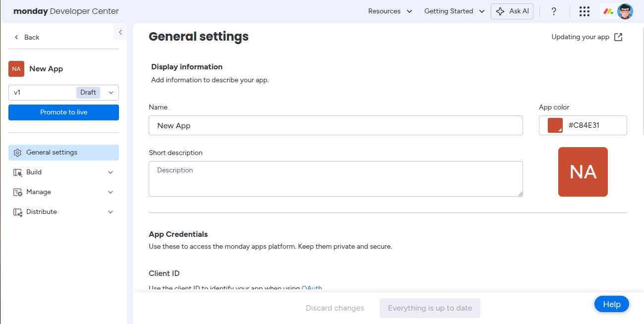The width and height of the screenshot is (644, 324).
Task: Click the external link icon by Updating your app
Action: pos(618,37)
